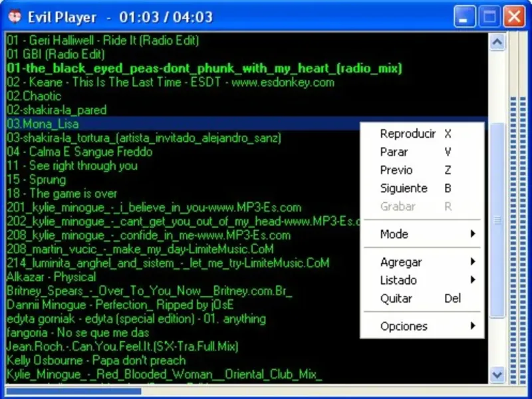Select track '201_kylie_minogue_-_i_believe_in_you'

coord(154,207)
